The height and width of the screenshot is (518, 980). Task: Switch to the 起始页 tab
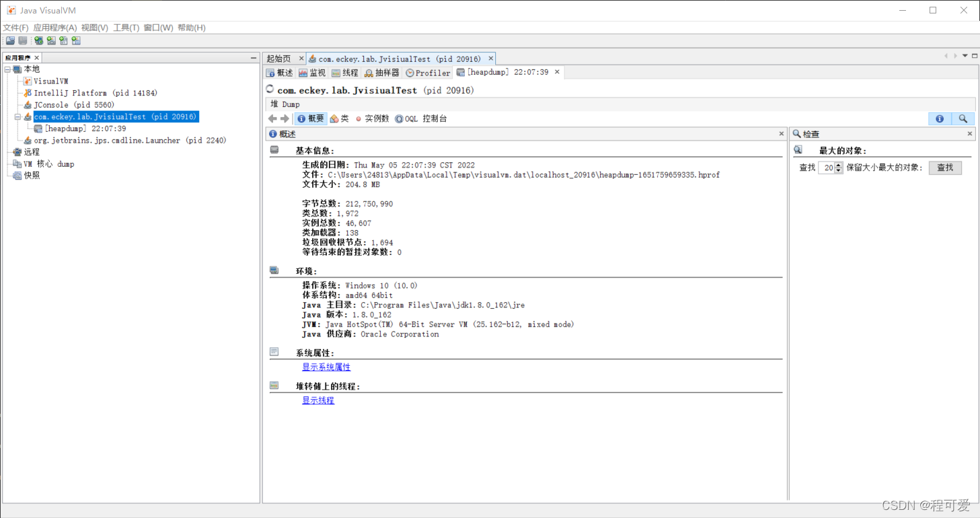click(278, 59)
